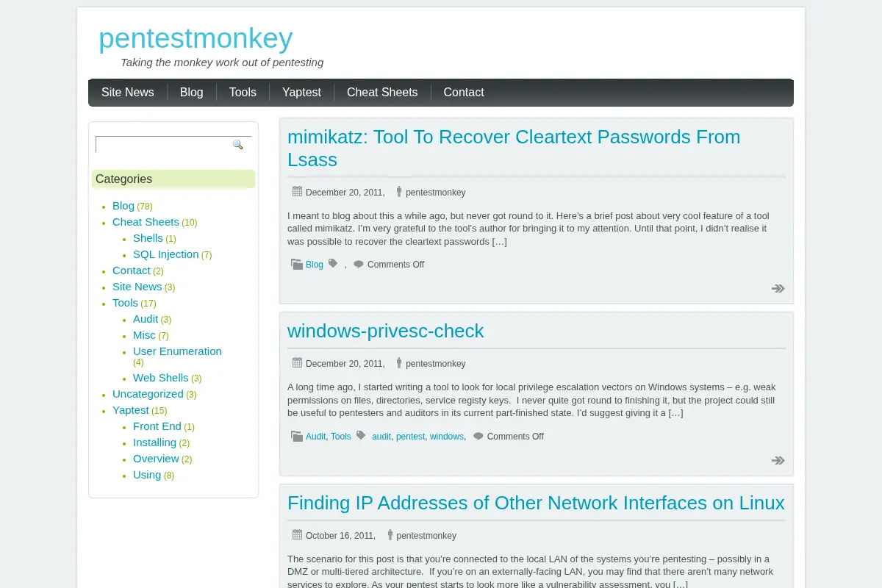Click the tagline Taking the monkey work out of pentesting
The width and height of the screenshot is (882, 588).
(x=222, y=62)
